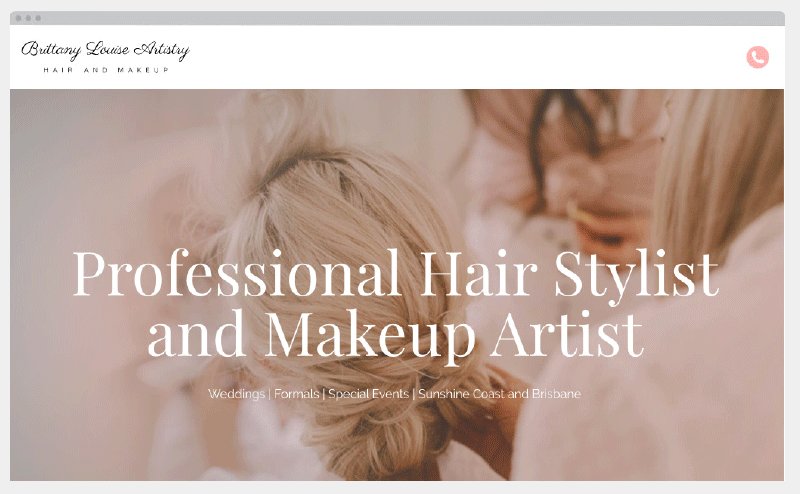Click the 'HAIR AND MAKEUP' tagline text
This screenshot has width=800, height=494.
click(106, 70)
